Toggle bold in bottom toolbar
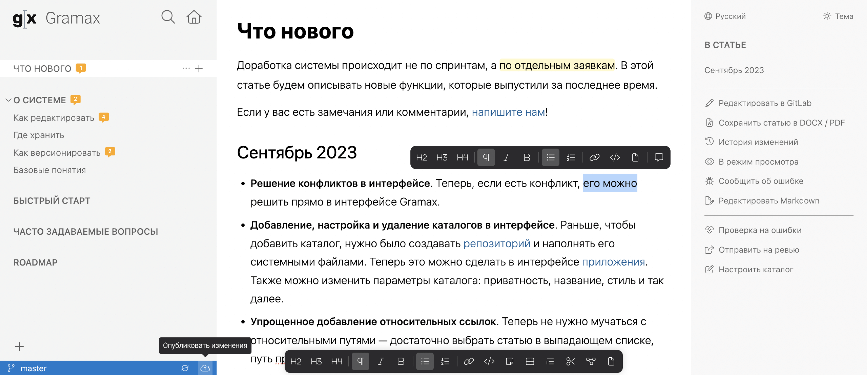The image size is (868, 375). tap(401, 361)
